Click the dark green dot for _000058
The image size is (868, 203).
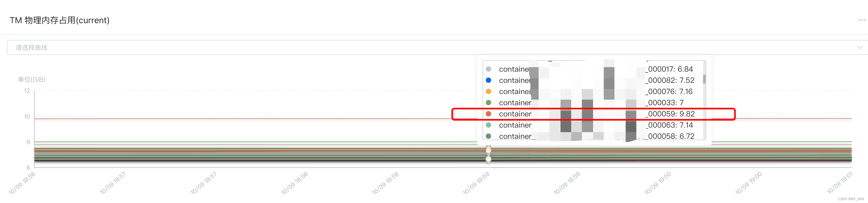click(488, 136)
